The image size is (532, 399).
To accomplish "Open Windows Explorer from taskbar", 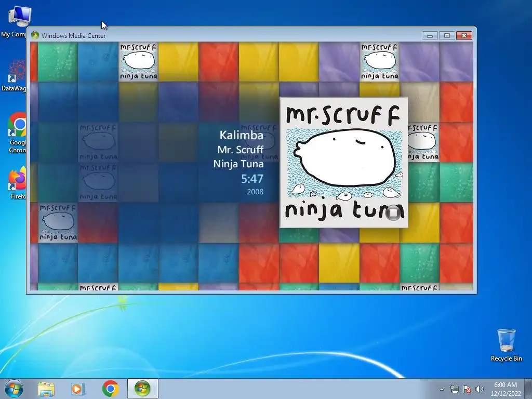I will [x=46, y=389].
